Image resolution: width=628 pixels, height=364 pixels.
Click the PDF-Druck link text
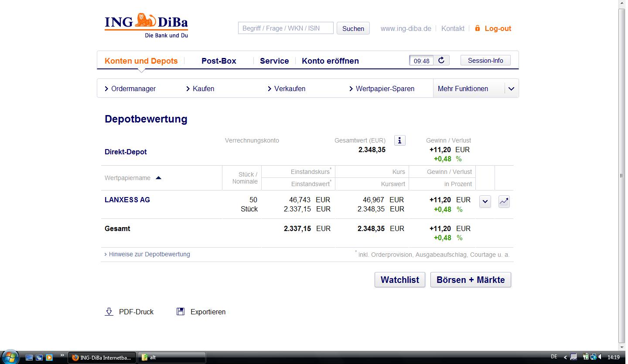[136, 312]
